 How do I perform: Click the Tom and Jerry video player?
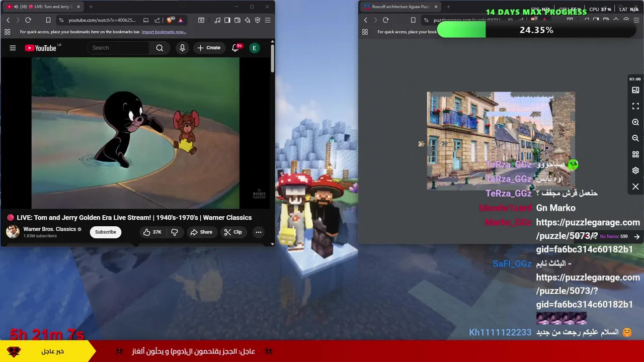(136, 133)
